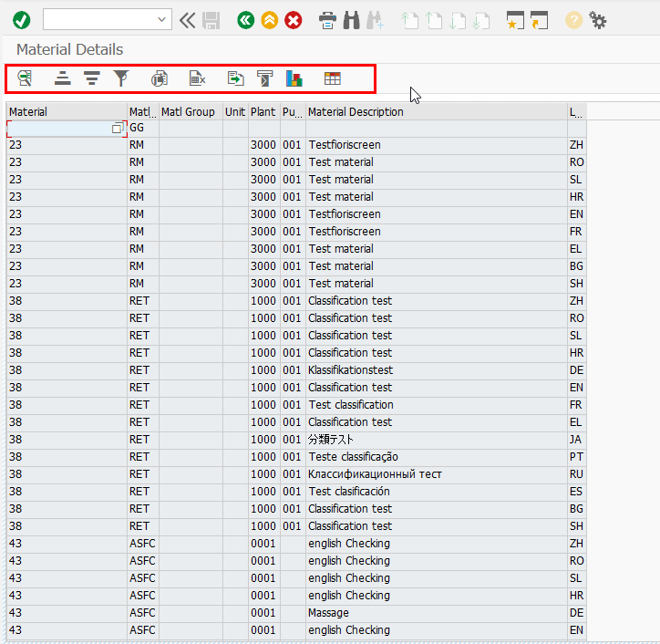Select the 分類テスト description cell
The width and height of the screenshot is (660, 644).
(x=436, y=440)
